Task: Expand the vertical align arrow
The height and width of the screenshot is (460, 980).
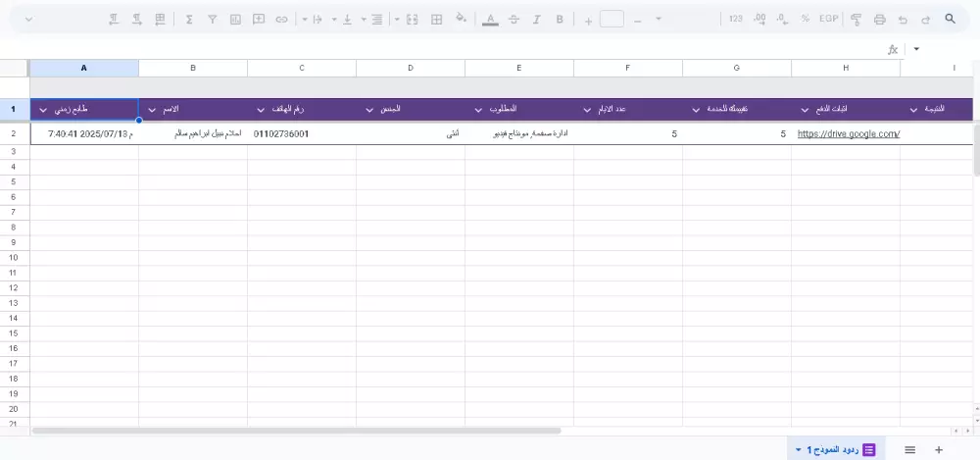Action: pyautogui.click(x=334, y=20)
